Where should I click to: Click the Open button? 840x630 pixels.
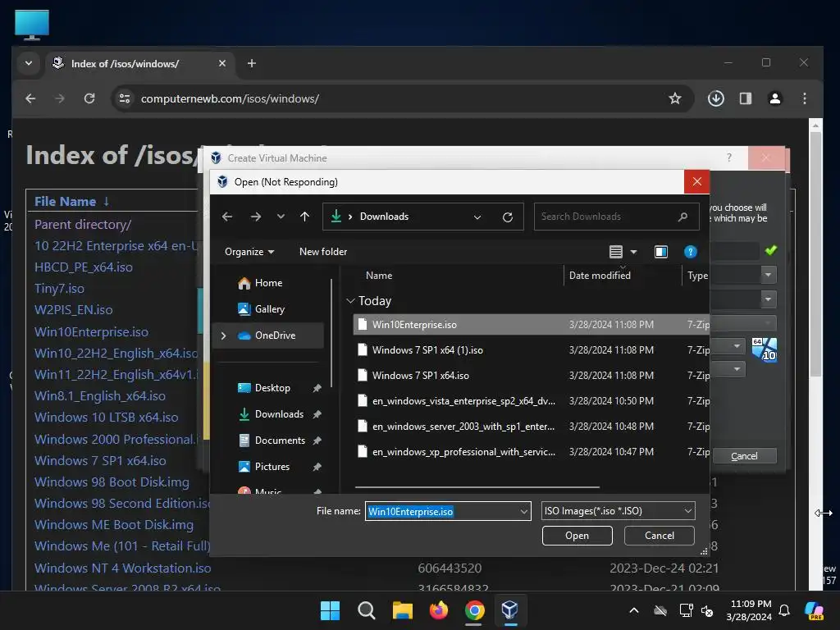pyautogui.click(x=577, y=536)
